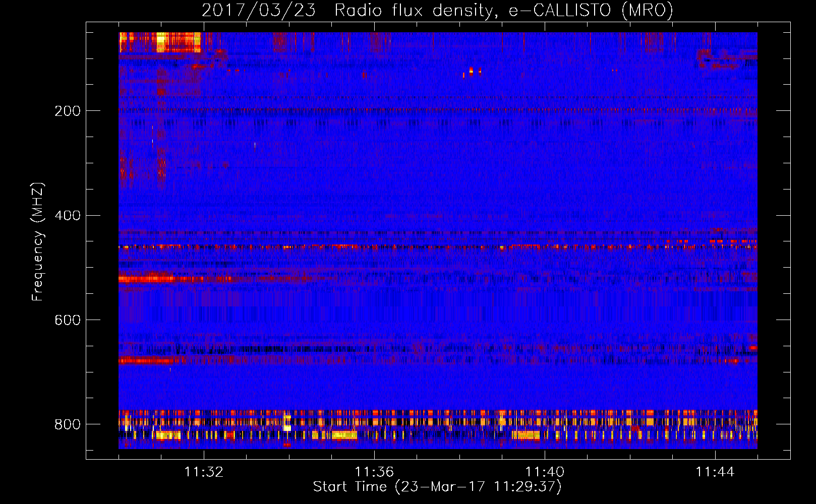Image resolution: width=816 pixels, height=504 pixels.
Task: Click the 600 frequency tick label
Action: [x=68, y=321]
